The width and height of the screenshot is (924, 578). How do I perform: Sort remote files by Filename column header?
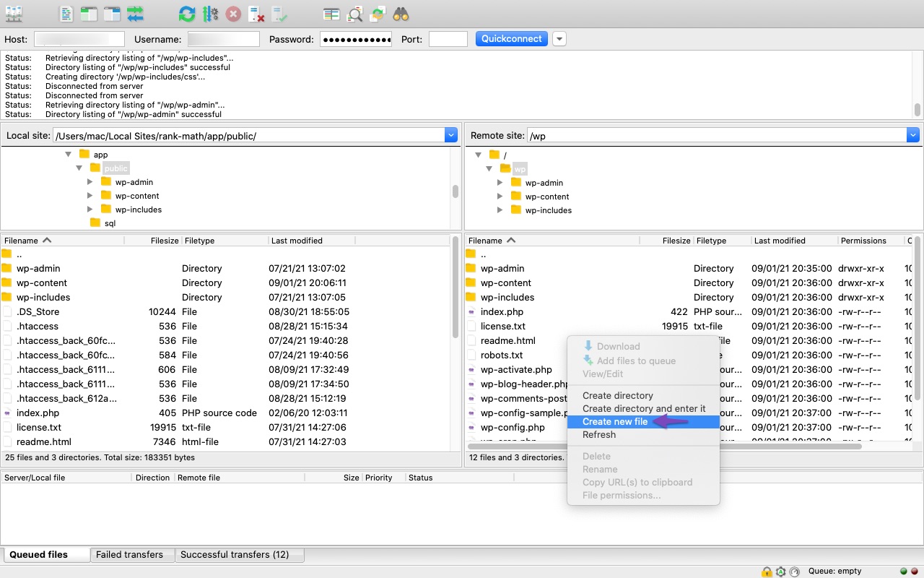point(552,241)
